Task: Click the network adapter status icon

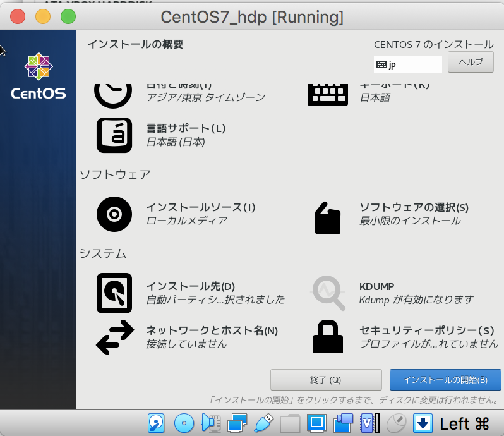Action: [237, 423]
